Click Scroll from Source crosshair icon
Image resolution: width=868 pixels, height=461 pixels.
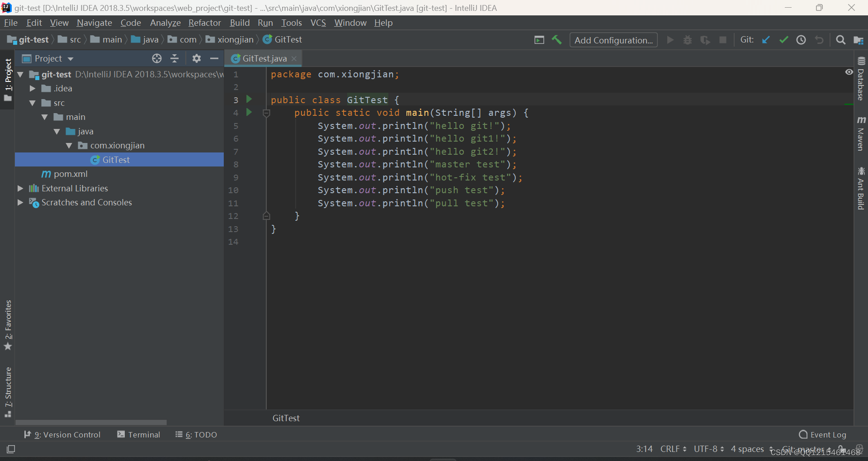tap(157, 58)
